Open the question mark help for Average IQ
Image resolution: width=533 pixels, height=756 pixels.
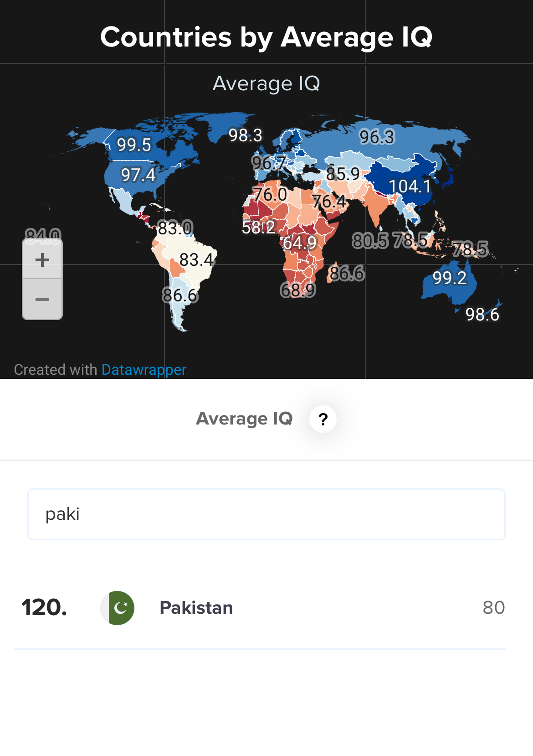(x=323, y=419)
